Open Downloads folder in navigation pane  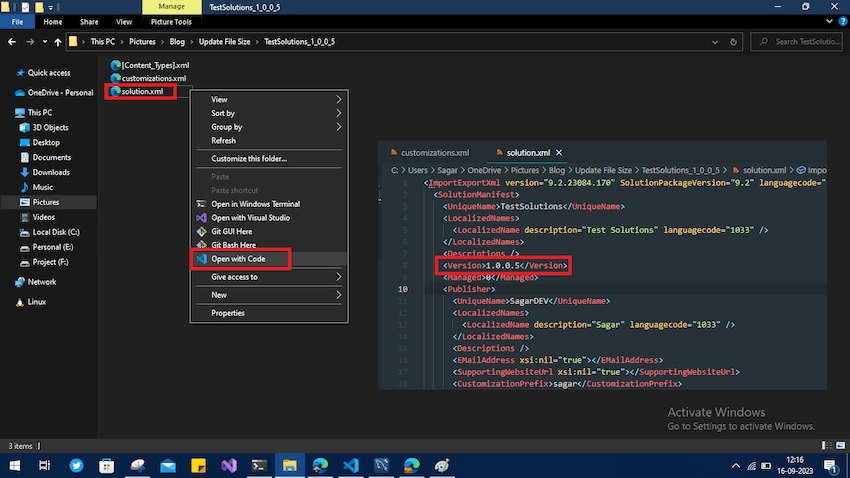(50, 172)
